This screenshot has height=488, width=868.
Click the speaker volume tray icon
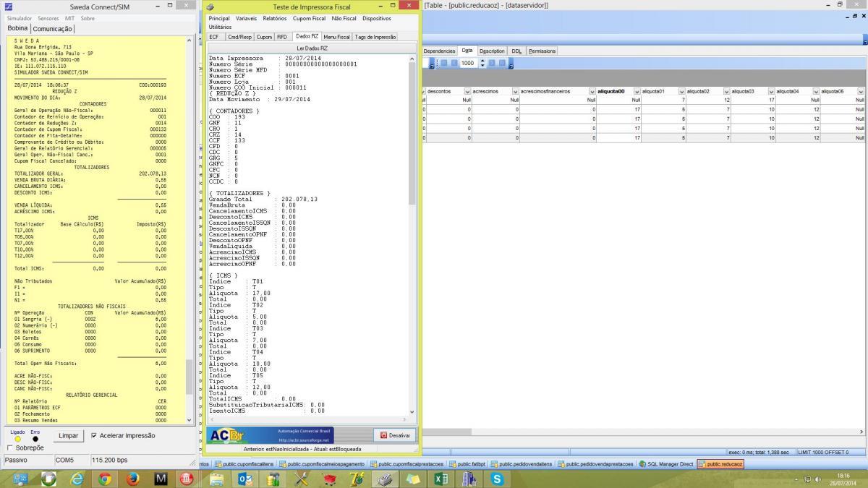pos(817,479)
